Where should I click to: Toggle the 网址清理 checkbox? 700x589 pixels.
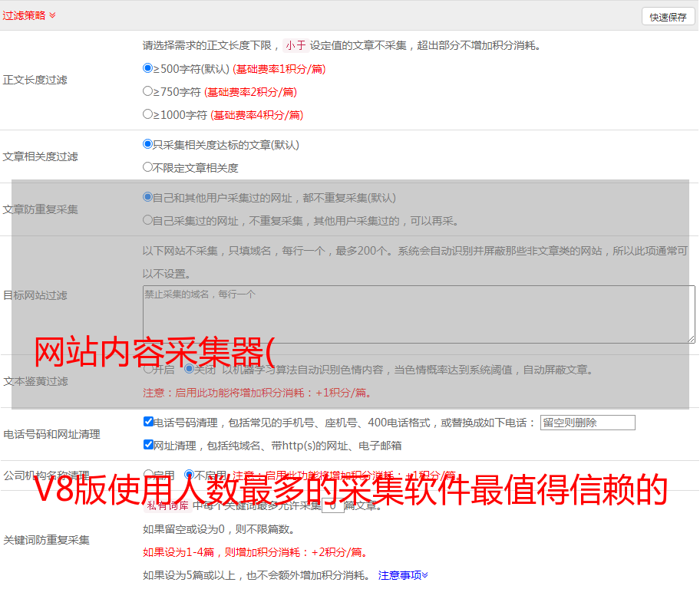(148, 445)
